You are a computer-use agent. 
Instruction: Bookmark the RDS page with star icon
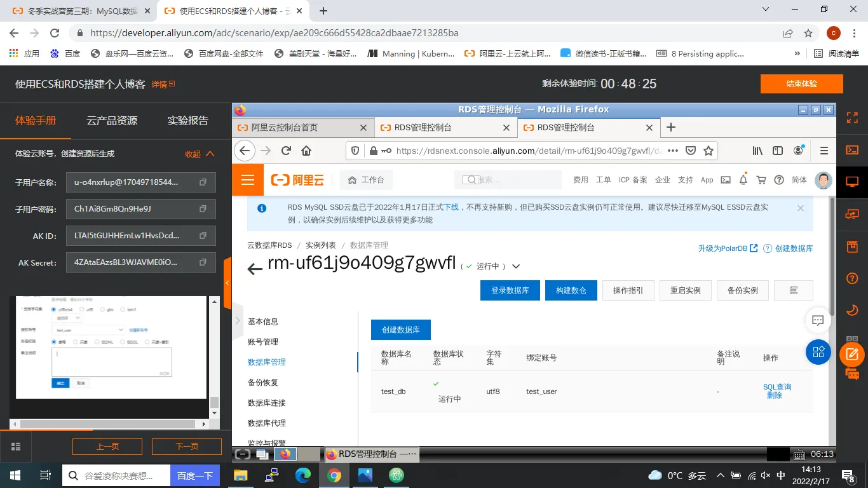click(x=709, y=151)
